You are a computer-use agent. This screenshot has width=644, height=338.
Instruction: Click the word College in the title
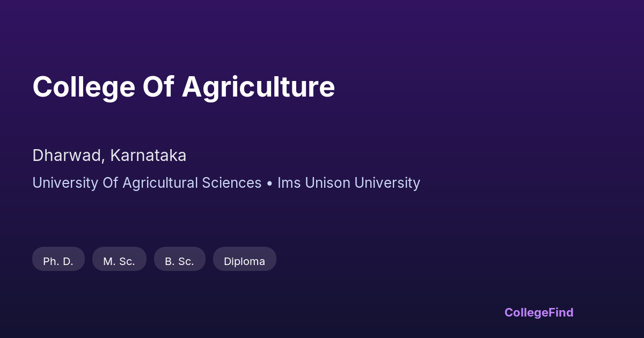click(x=84, y=87)
